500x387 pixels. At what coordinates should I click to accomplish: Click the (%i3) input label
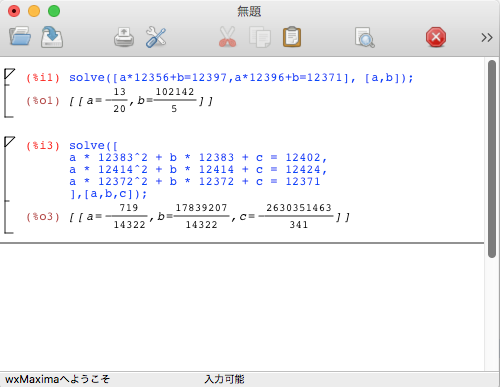pyautogui.click(x=43, y=146)
